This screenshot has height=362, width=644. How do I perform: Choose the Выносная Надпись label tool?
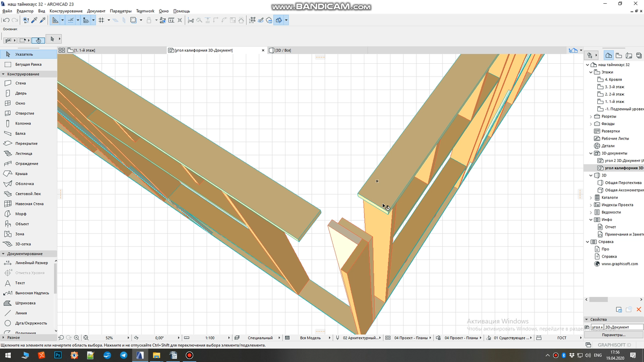27,293
